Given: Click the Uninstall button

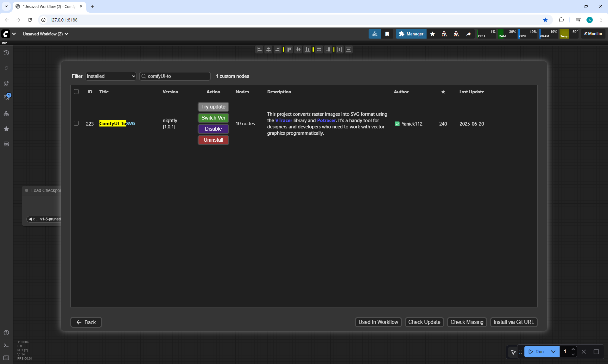Looking at the screenshot, I should point(213,140).
